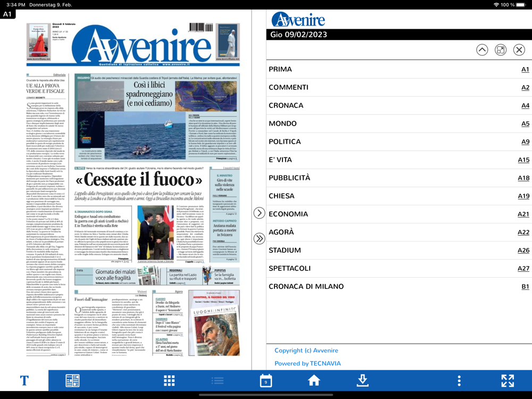Open the «Cessate il fuoco» headline article
Viewport: 532px width, 399px height.
[x=139, y=179]
